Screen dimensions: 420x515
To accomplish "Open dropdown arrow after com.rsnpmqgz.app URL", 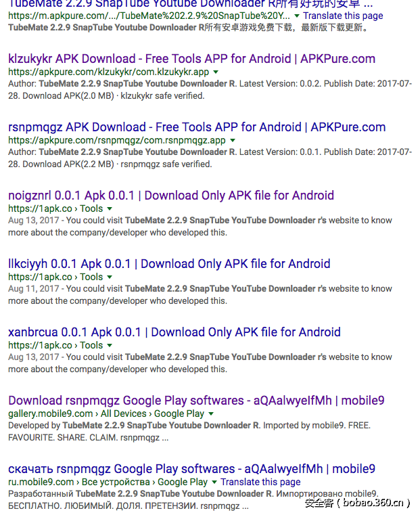I will tap(232, 140).
